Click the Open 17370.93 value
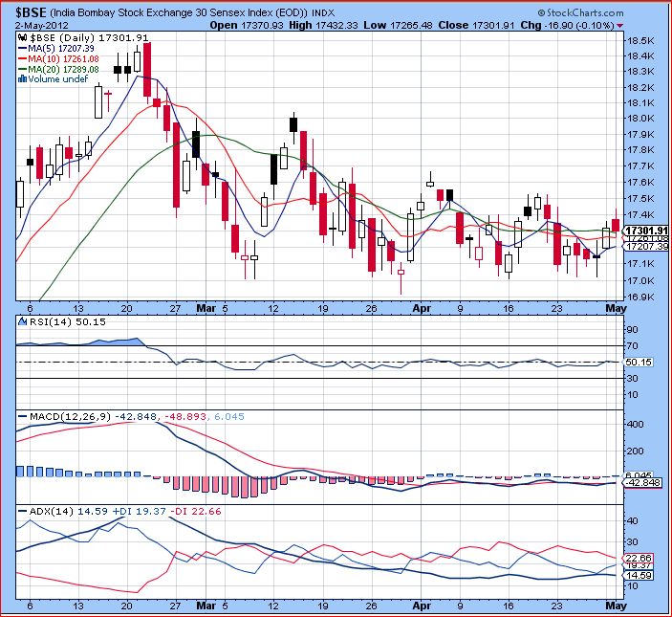Screen dimensions: 672x617 (x=247, y=25)
